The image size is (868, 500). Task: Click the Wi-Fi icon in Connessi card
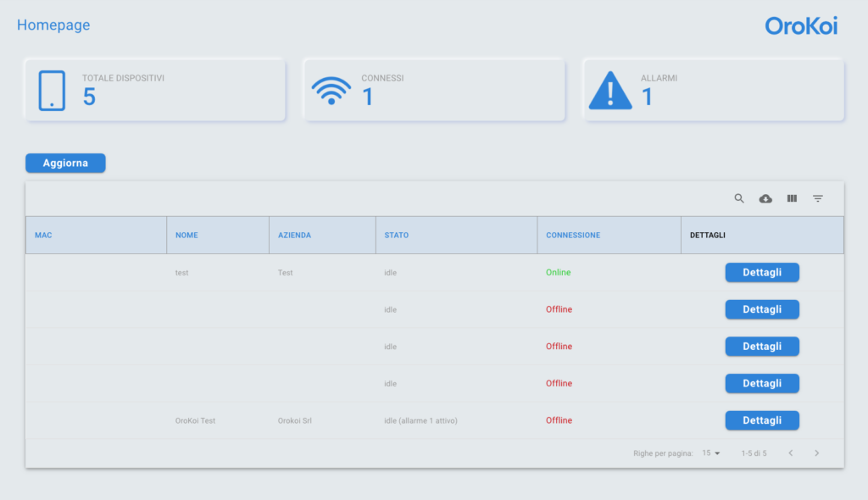[x=331, y=91]
